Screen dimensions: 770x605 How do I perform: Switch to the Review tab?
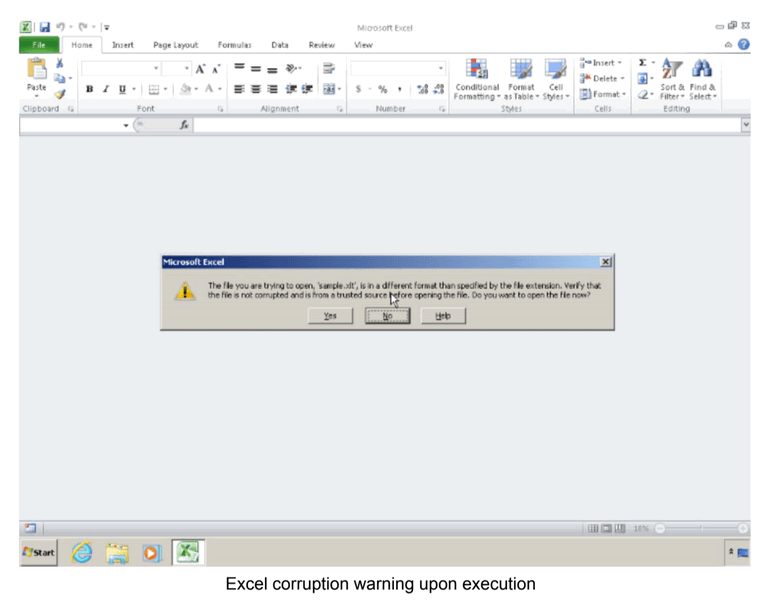[322, 45]
